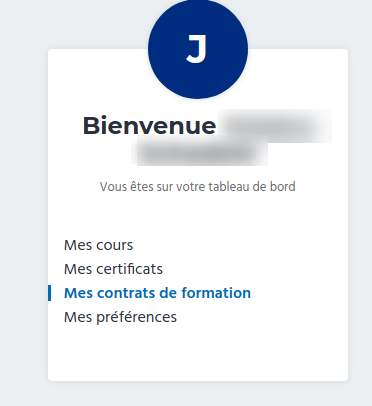The image size is (372, 406).
Task: Open Mes cours
Action: (x=98, y=245)
